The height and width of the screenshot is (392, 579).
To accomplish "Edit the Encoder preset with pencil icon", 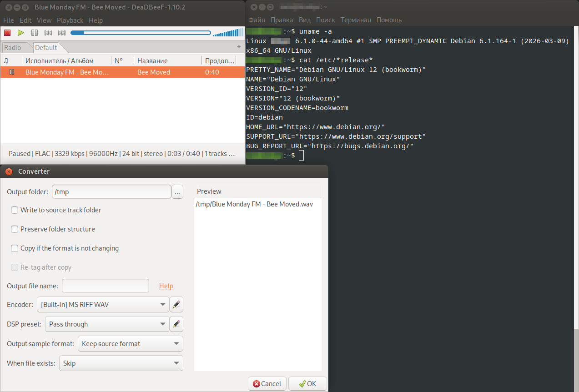I will coord(176,305).
